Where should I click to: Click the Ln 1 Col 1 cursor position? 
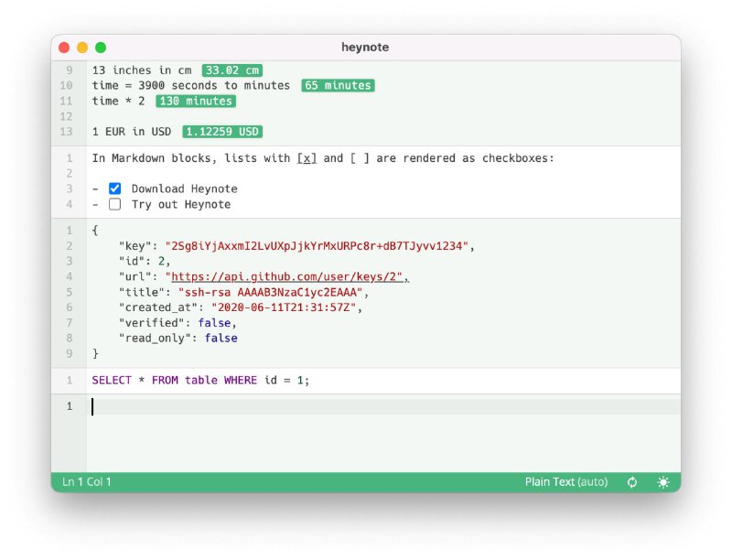[87, 482]
